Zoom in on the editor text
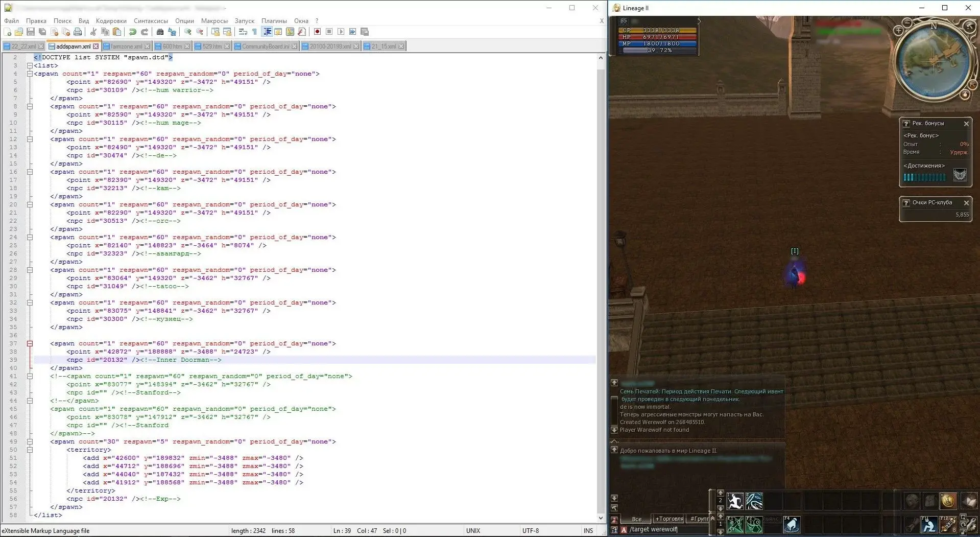The image size is (980, 537). click(x=188, y=32)
